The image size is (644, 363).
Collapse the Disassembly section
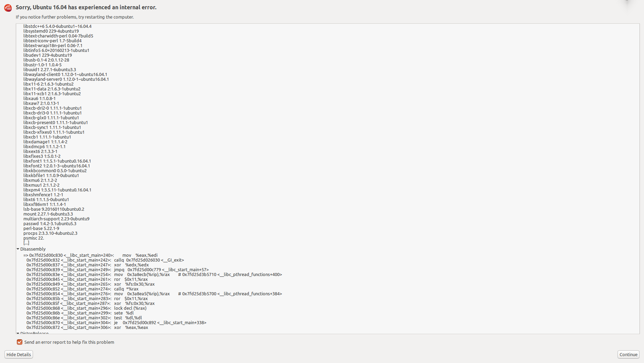coord(18,249)
